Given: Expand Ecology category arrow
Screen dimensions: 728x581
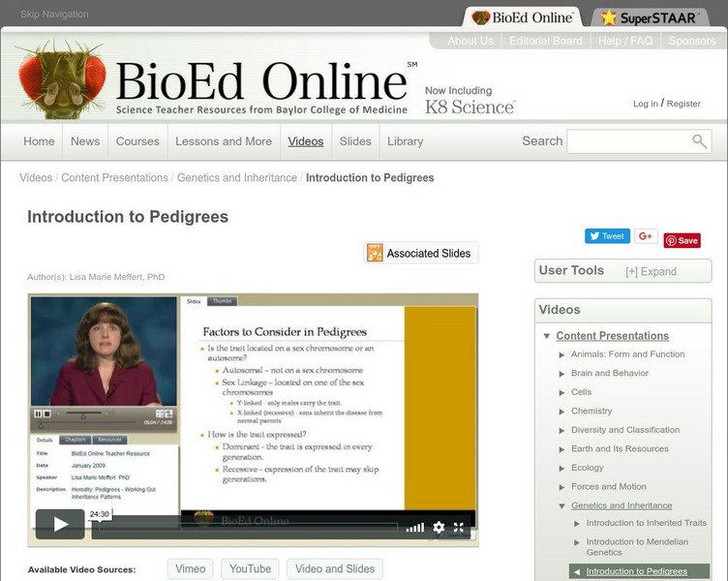Looking at the screenshot, I should (561, 468).
